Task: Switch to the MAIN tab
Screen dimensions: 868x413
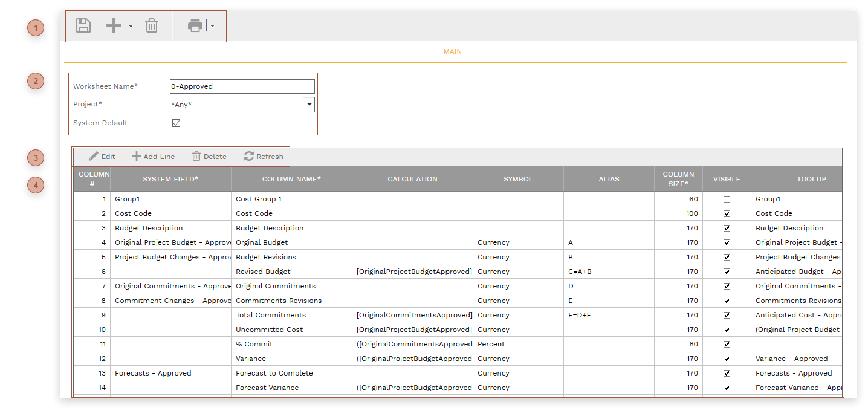Action: (453, 52)
